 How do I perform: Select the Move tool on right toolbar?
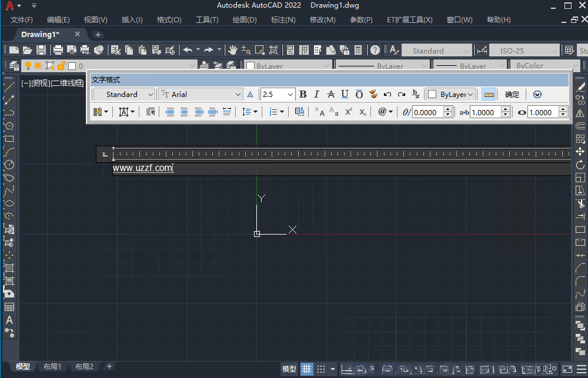coord(580,152)
